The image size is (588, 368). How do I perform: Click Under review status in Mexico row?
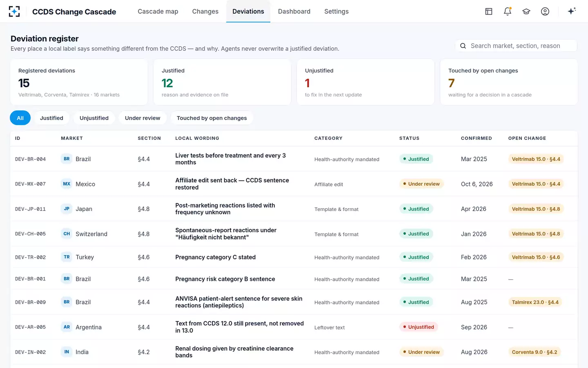coord(421,184)
